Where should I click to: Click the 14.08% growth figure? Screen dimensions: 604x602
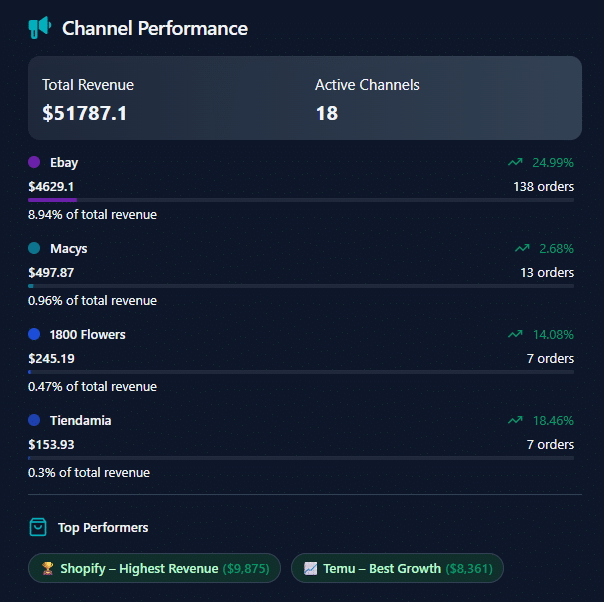click(553, 334)
